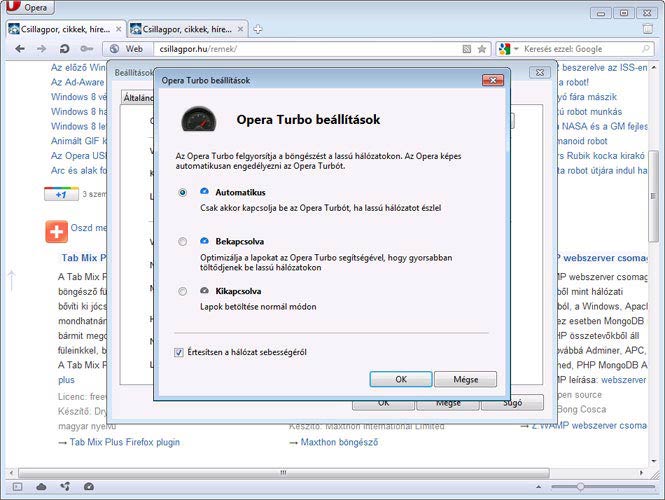Click the blue cloud icon beside Automatikus
The width and height of the screenshot is (665, 500).
pos(204,192)
